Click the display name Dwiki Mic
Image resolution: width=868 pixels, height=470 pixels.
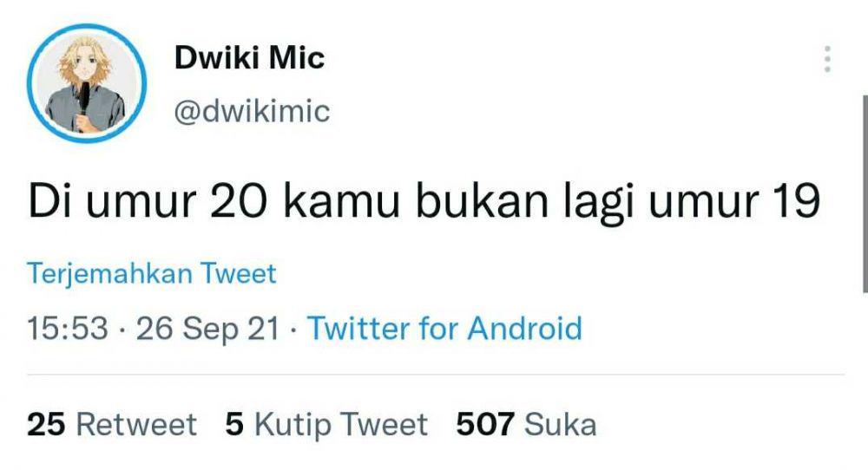(249, 57)
